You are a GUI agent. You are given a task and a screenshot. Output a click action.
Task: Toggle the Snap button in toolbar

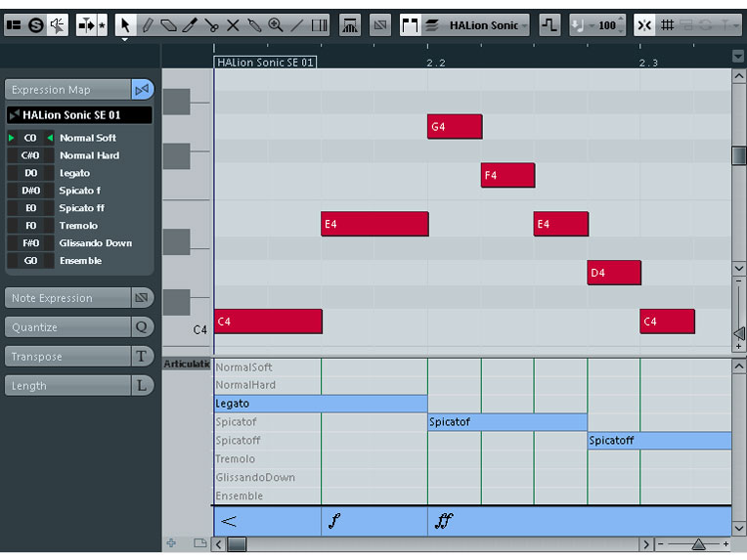coord(644,24)
